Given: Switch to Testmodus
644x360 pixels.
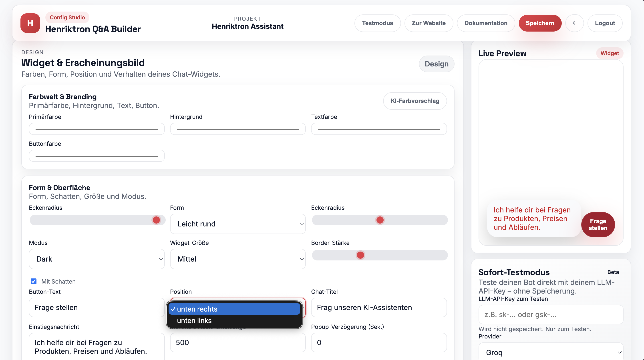Looking at the screenshot, I should click(378, 23).
